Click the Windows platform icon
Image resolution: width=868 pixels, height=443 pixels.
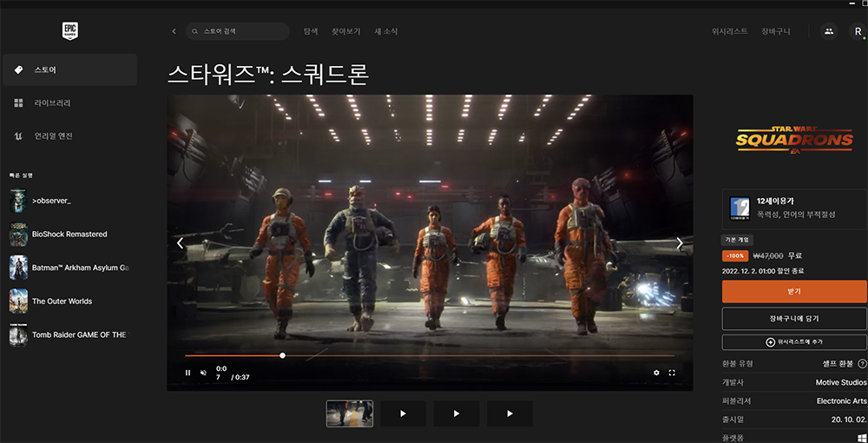862,438
